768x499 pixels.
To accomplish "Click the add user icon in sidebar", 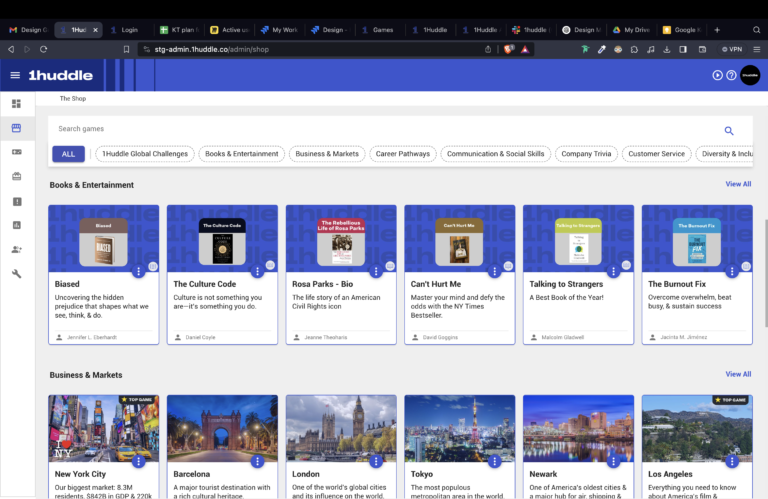I will point(16,249).
